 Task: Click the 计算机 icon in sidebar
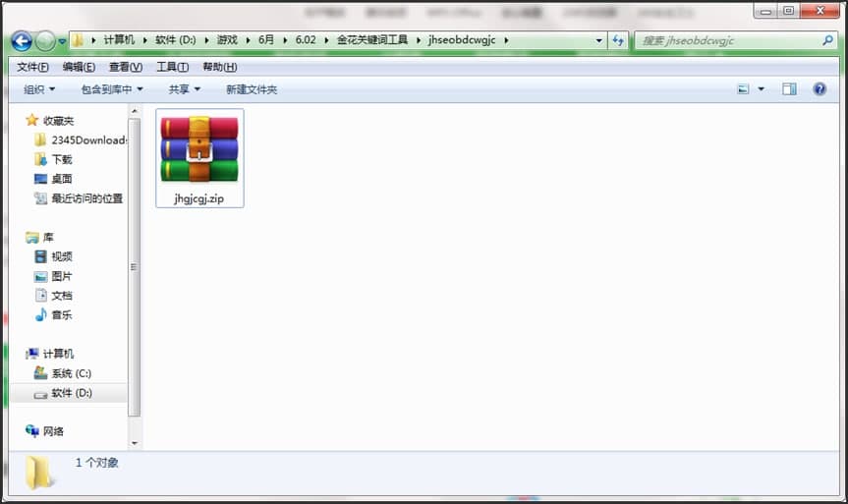tap(31, 354)
